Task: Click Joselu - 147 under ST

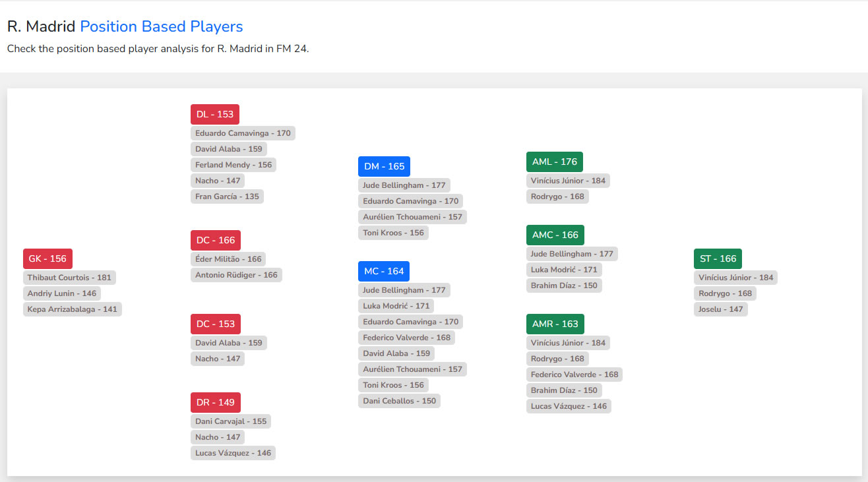Action: (720, 309)
